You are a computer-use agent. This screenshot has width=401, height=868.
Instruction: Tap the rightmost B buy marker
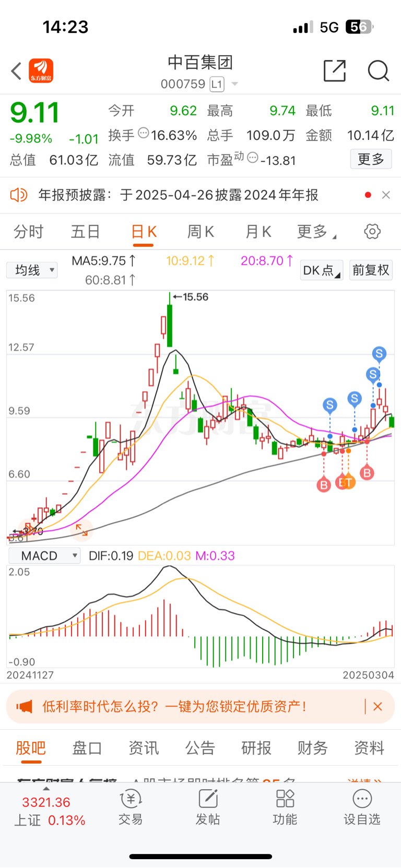(367, 473)
